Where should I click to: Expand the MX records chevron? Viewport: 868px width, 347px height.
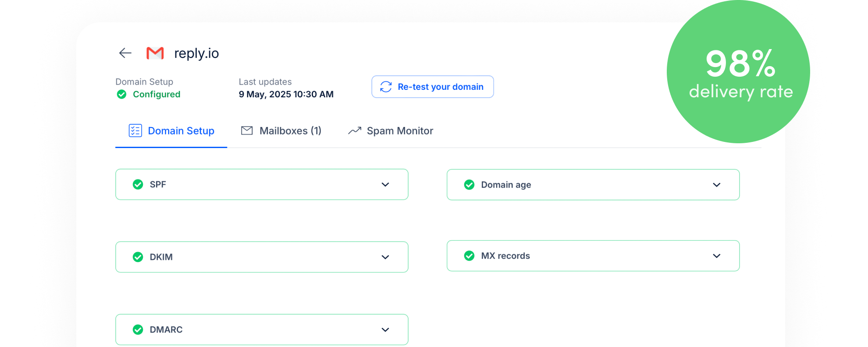[717, 256]
